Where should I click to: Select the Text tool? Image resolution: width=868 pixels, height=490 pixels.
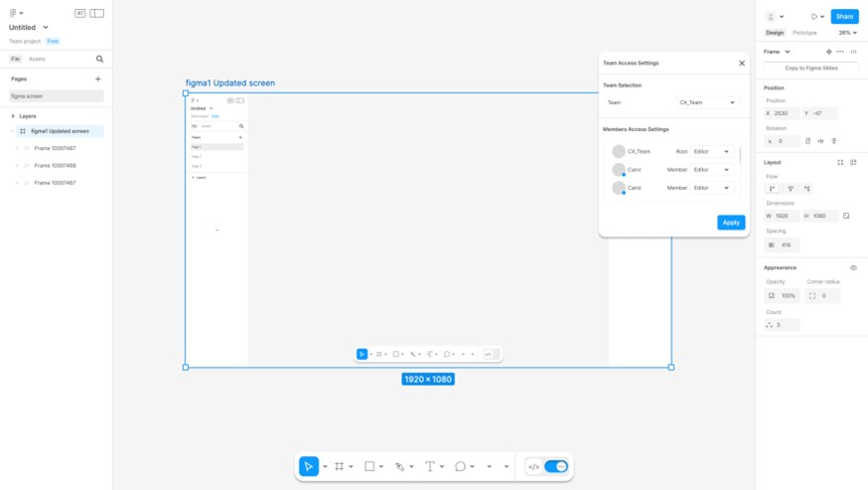(x=430, y=467)
